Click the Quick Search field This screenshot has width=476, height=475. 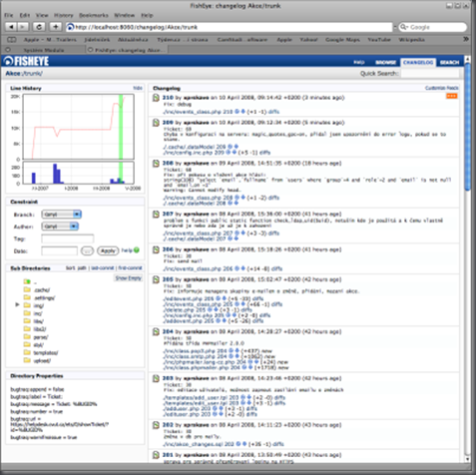(x=430, y=74)
